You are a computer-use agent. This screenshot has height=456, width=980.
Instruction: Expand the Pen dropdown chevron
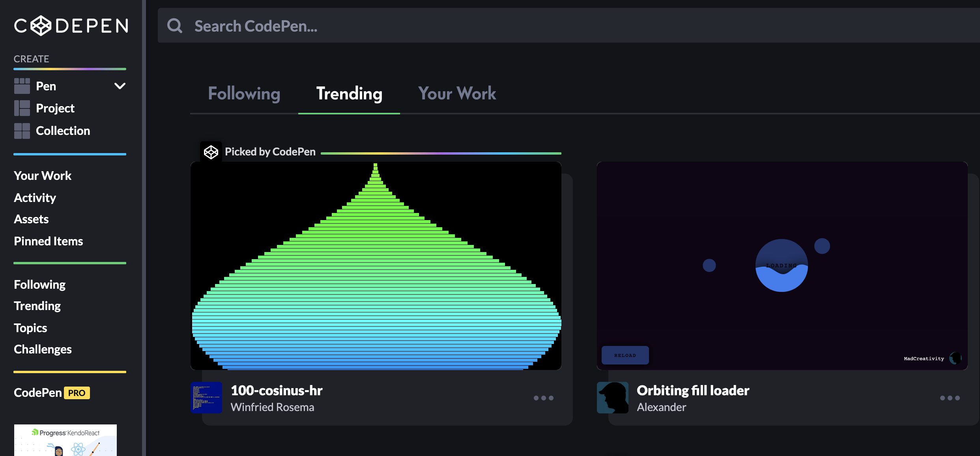pyautogui.click(x=120, y=86)
